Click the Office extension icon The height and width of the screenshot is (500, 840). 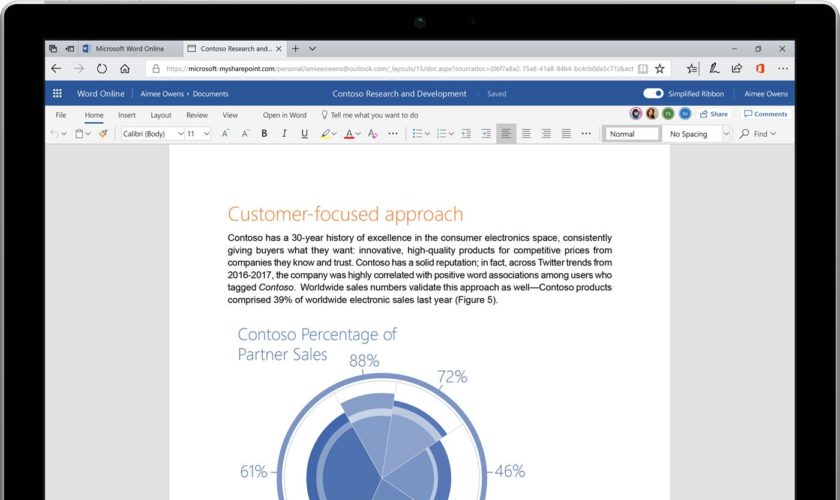coord(760,69)
